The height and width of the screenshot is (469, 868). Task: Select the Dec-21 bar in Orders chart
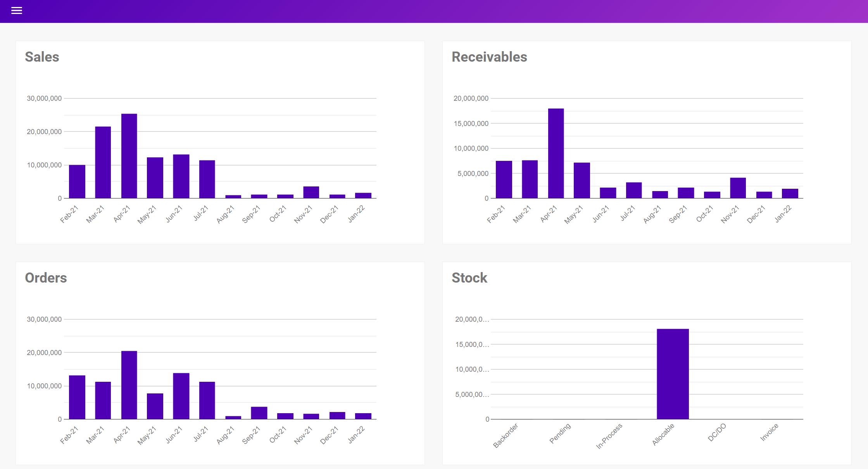click(x=337, y=416)
